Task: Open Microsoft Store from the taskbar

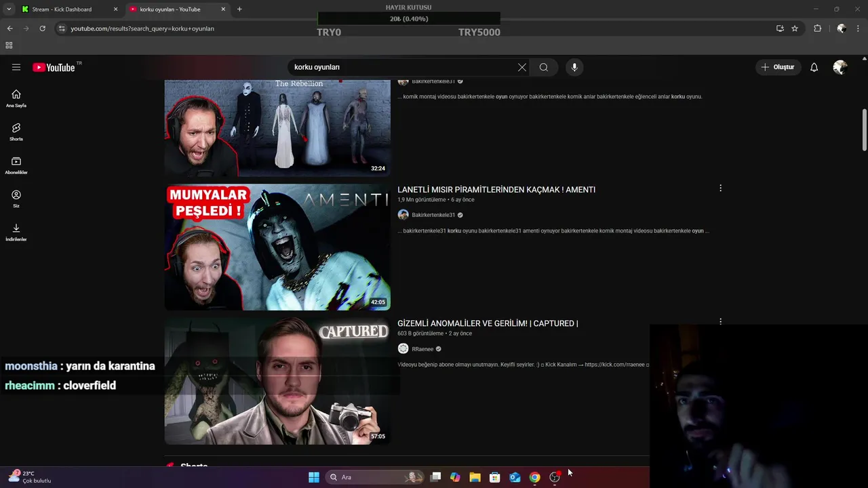Action: tap(495, 477)
